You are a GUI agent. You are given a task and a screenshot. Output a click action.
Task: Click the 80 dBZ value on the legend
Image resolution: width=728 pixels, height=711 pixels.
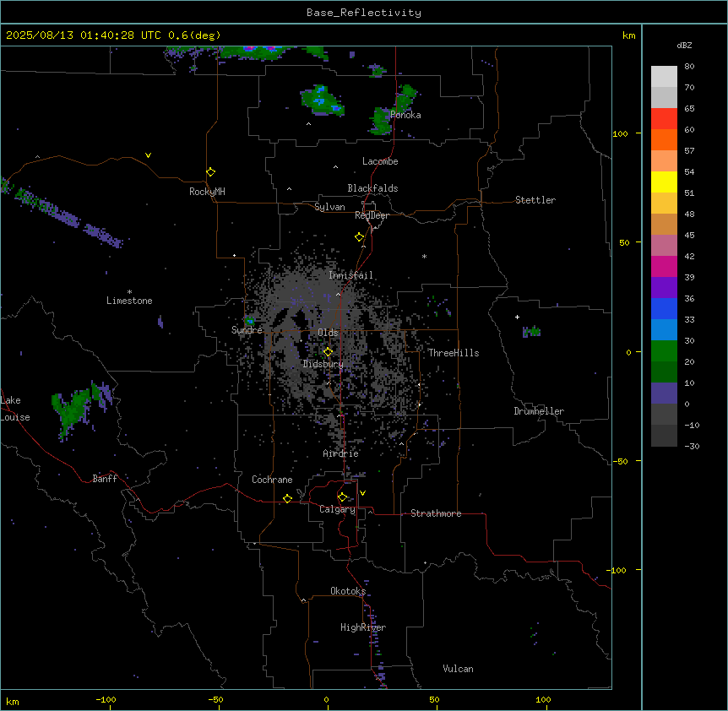pos(689,67)
